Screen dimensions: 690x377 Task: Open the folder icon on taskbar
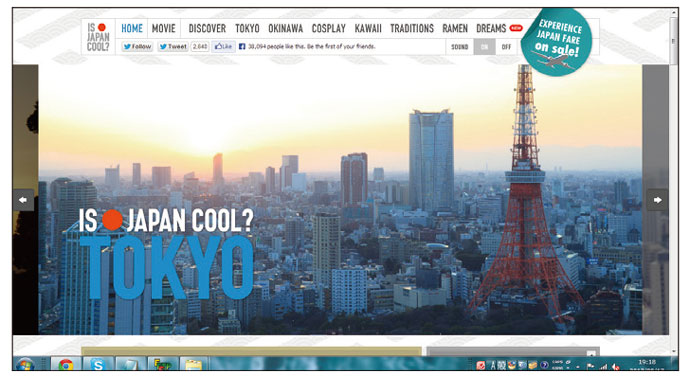click(194, 364)
